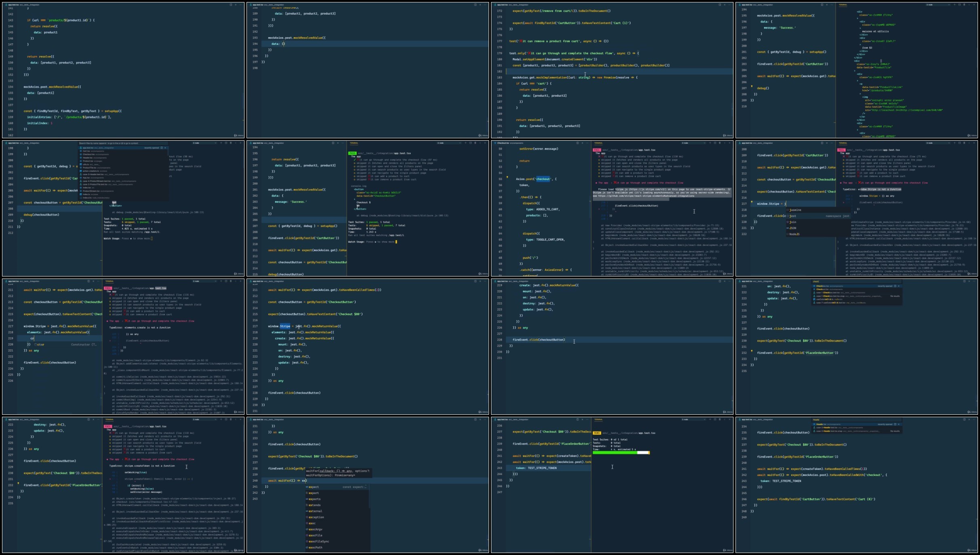
Task: Open the frame with the long recently opened file list
Action: [123, 209]
